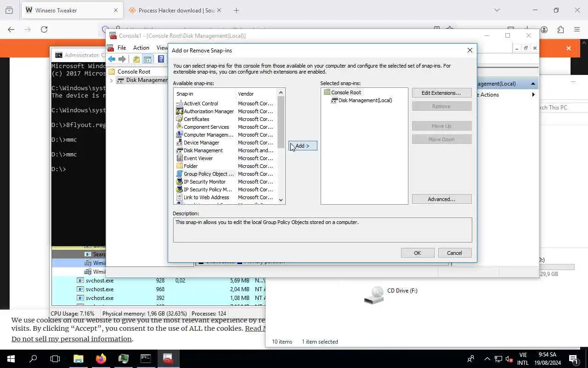The height and width of the screenshot is (368, 588).
Task: Toggle Show/Hide Console Tree icon in MMC toolbar
Action: 147,59
